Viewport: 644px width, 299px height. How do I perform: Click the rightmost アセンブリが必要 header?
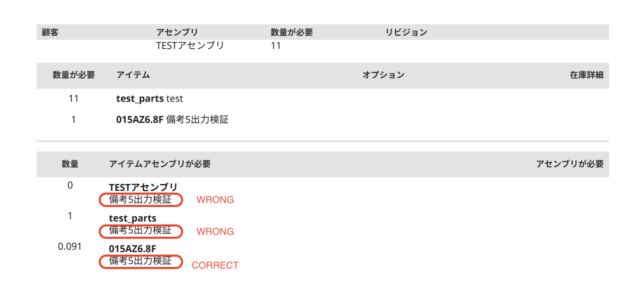click(570, 164)
